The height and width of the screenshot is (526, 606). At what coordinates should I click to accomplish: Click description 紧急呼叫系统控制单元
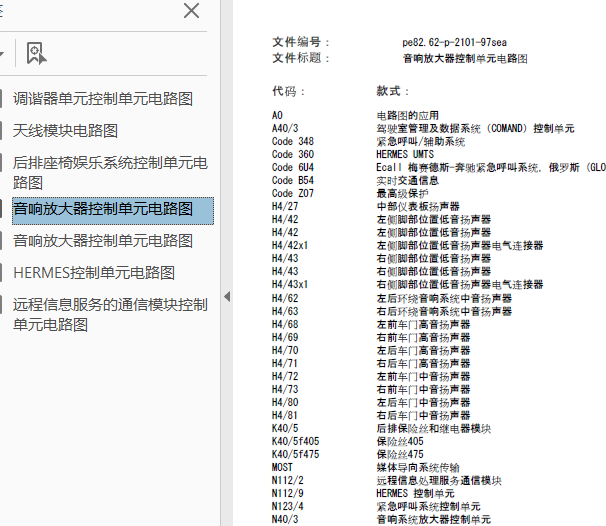coord(429,507)
